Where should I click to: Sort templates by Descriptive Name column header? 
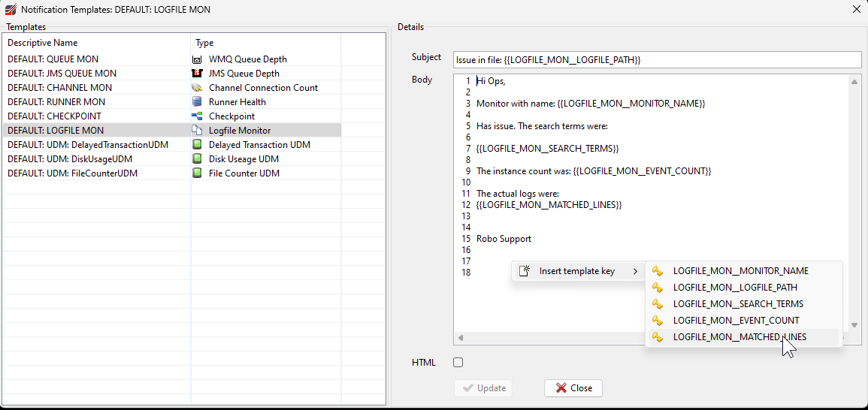coord(96,43)
